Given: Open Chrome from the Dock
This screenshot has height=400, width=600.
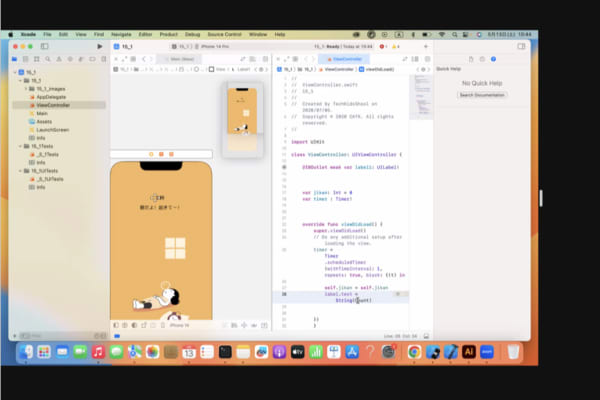Looking at the screenshot, I should 414,352.
